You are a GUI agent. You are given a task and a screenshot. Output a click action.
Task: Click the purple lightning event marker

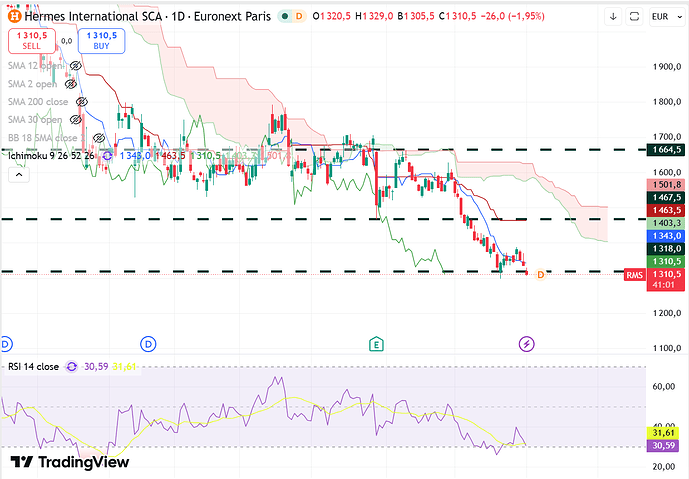click(x=527, y=344)
